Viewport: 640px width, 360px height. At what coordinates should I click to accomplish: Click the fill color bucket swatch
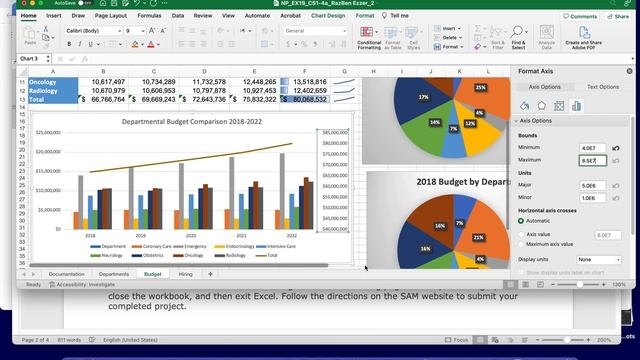(x=135, y=44)
